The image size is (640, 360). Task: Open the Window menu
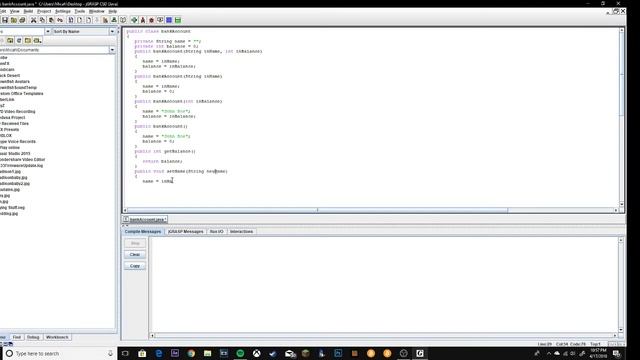(97, 11)
